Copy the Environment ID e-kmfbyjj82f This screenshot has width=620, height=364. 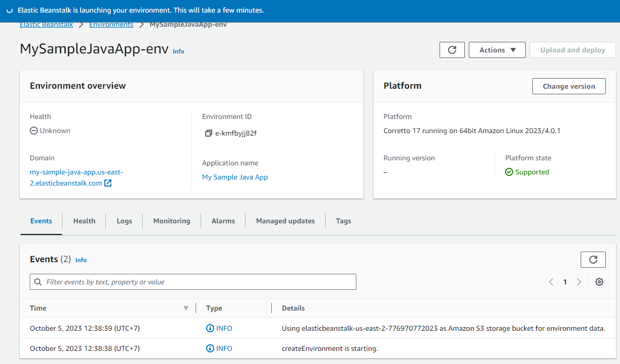tap(208, 134)
